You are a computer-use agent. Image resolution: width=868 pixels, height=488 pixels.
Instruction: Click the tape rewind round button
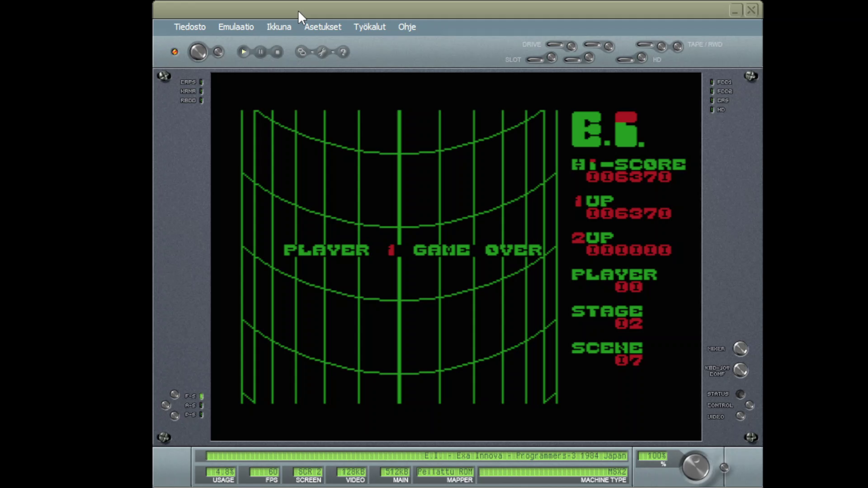point(677,47)
